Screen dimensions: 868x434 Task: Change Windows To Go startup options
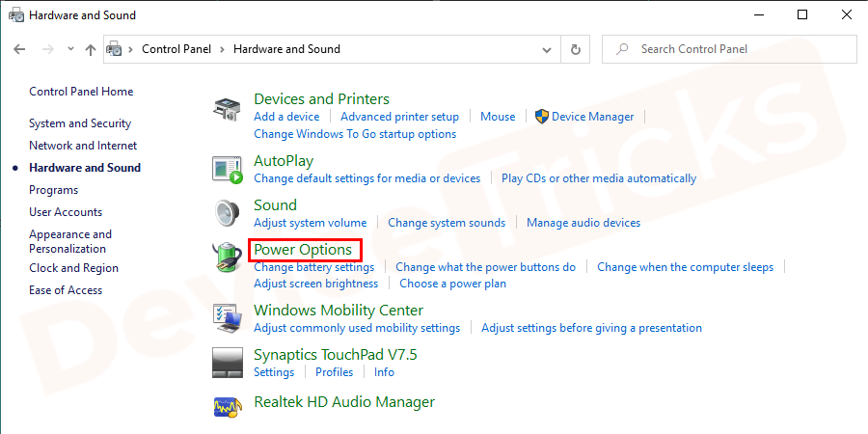355,134
